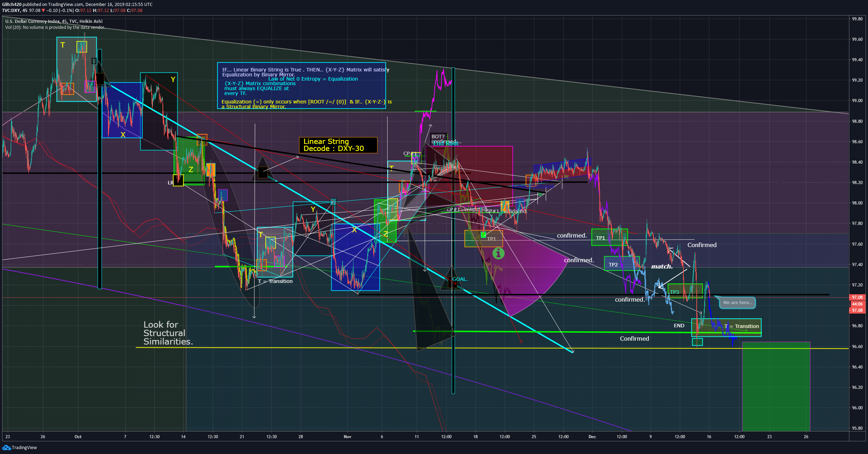Click the 16 date label on time axis
Screen dimensions: 868x454
[x=709, y=437]
